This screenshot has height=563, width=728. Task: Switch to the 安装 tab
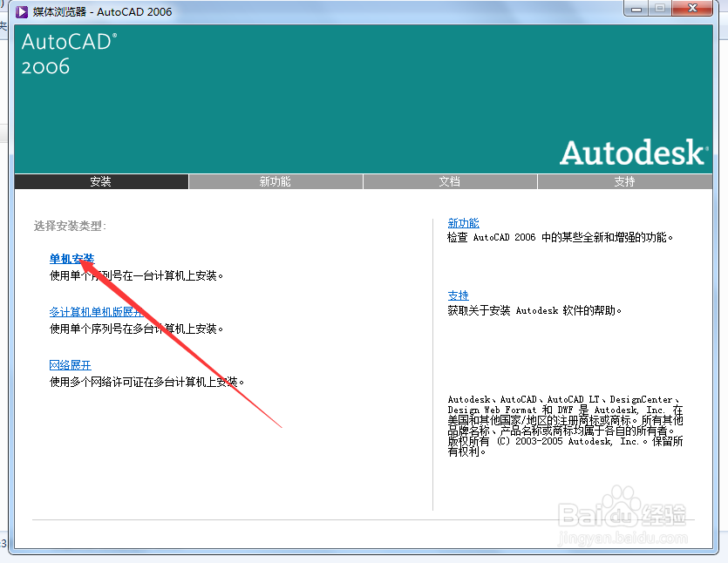[100, 181]
